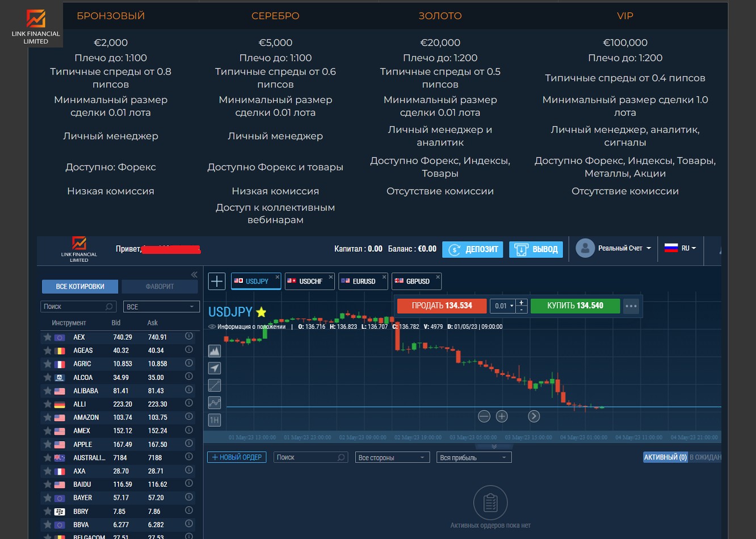Click the user avatar icon
Viewport: 756px width, 539px height.
(x=585, y=248)
